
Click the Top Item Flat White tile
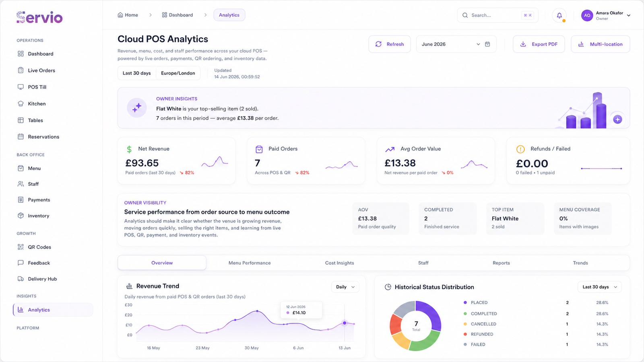point(515,218)
